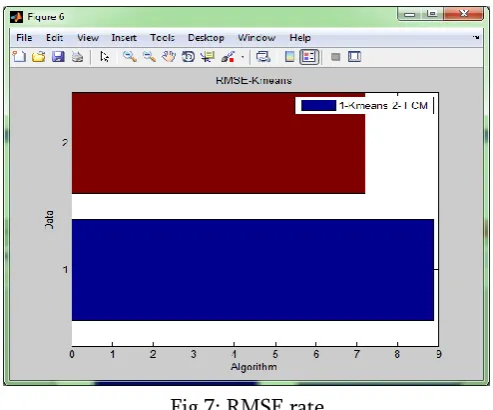Open the Help menu
The image size is (493, 410).
[x=300, y=38]
